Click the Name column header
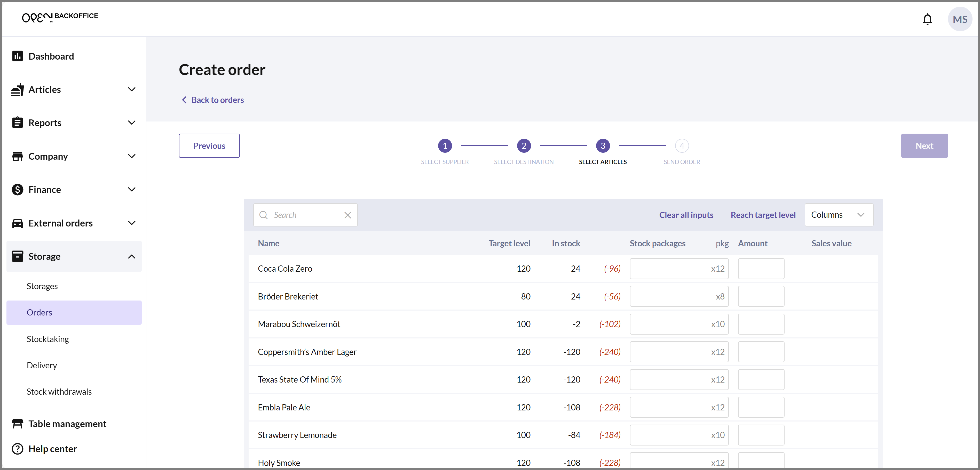 268,243
